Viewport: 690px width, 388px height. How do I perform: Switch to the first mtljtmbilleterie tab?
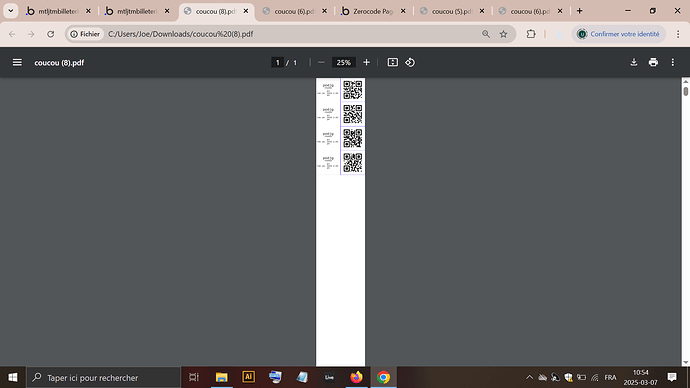[58, 11]
